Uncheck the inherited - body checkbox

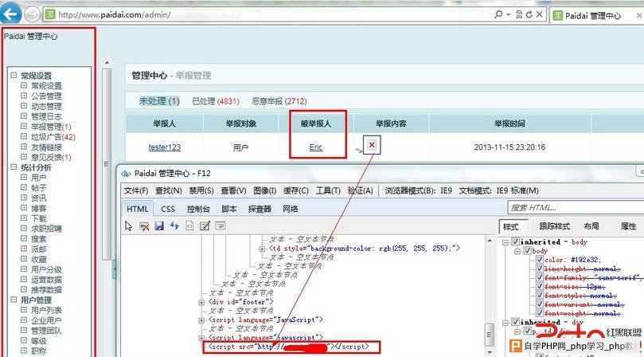pyautogui.click(x=515, y=241)
